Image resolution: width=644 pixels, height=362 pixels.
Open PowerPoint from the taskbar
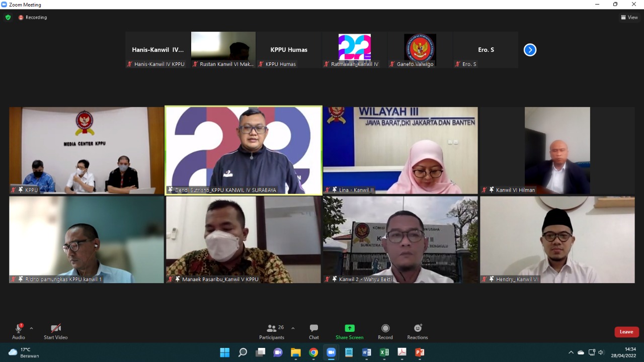420,352
